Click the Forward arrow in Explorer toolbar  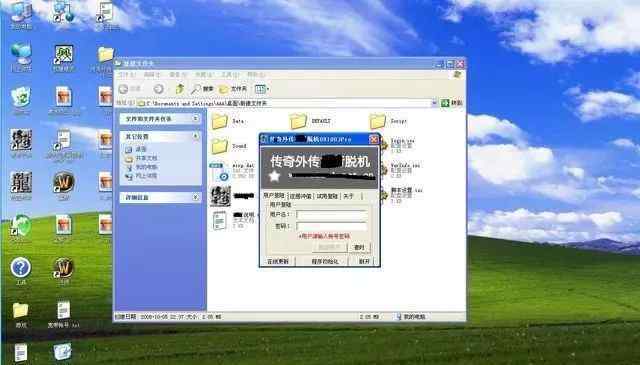(x=158, y=89)
